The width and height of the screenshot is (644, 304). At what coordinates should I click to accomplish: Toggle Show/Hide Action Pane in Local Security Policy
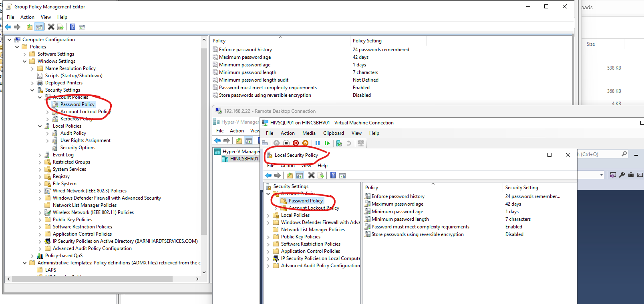pyautogui.click(x=342, y=176)
